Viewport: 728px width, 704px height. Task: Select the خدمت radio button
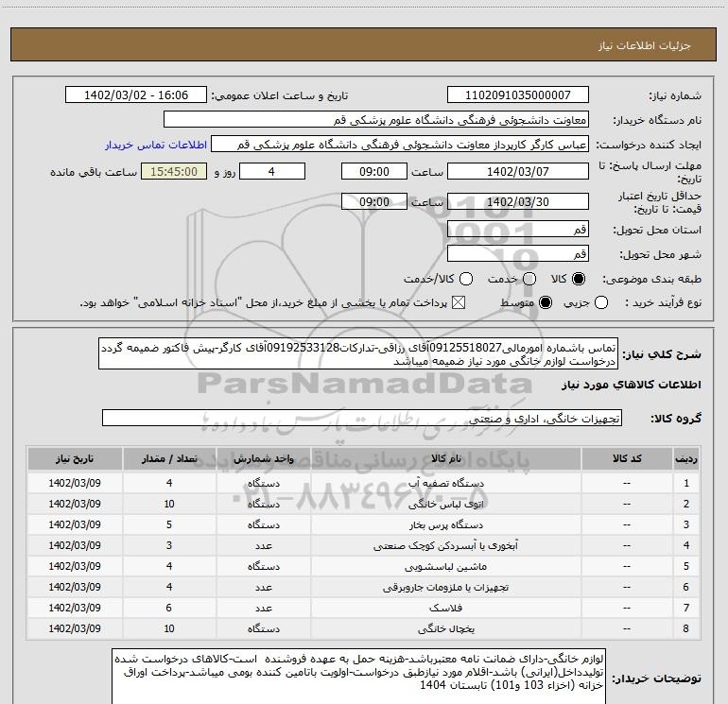(529, 279)
